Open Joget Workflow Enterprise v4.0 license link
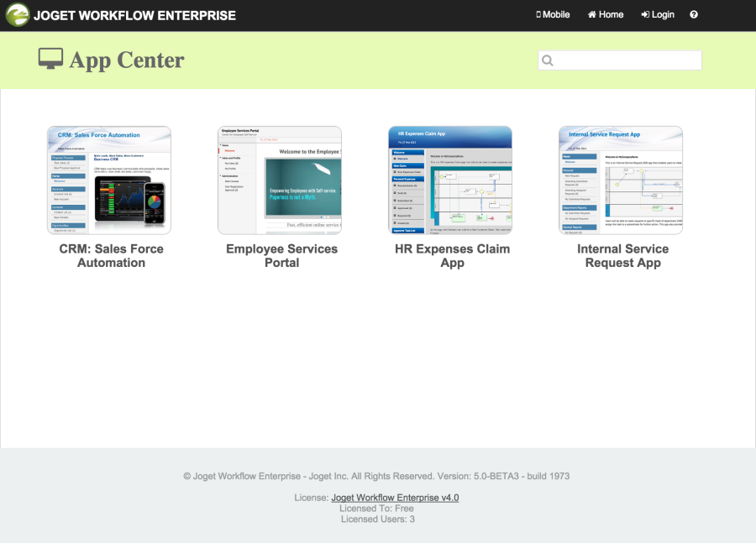Screen dimensions: 756x543 (395, 498)
